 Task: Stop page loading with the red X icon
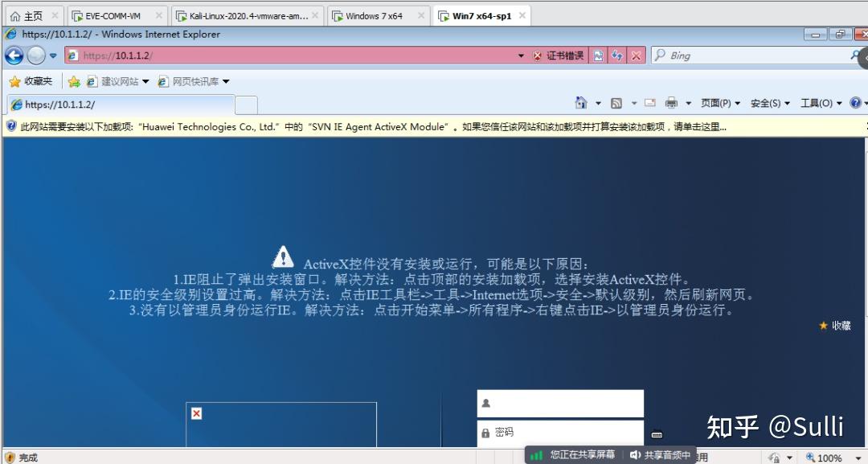pyautogui.click(x=636, y=55)
